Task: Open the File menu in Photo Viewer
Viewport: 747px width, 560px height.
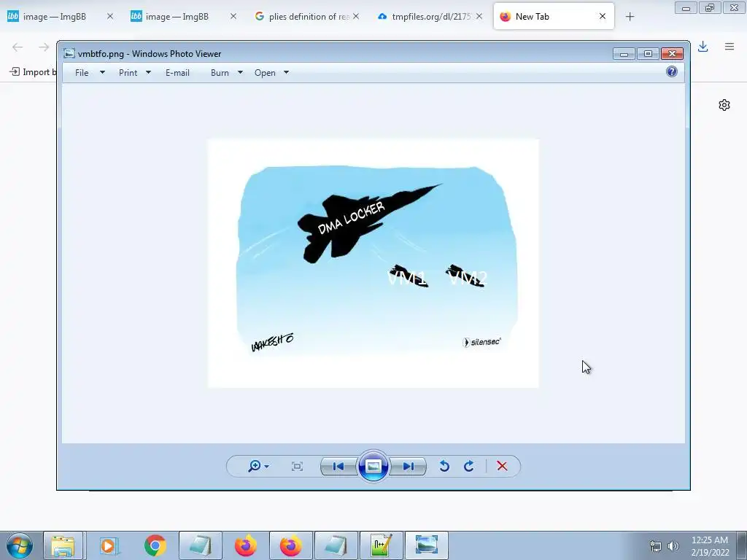Action: click(82, 73)
